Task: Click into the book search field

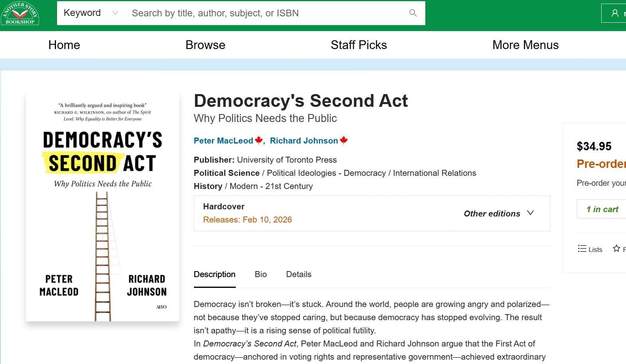Action: tap(263, 13)
